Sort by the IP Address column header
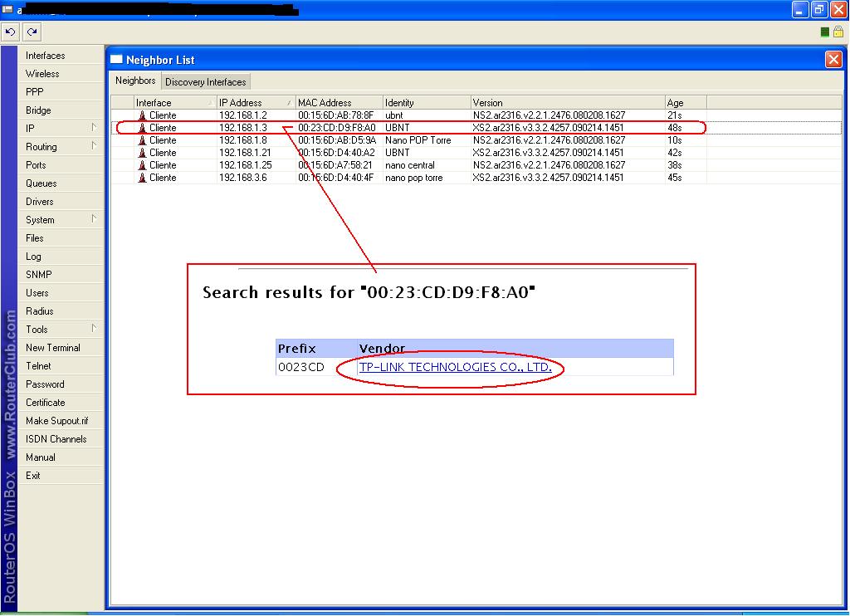The height and width of the screenshot is (616, 850). coord(256,102)
